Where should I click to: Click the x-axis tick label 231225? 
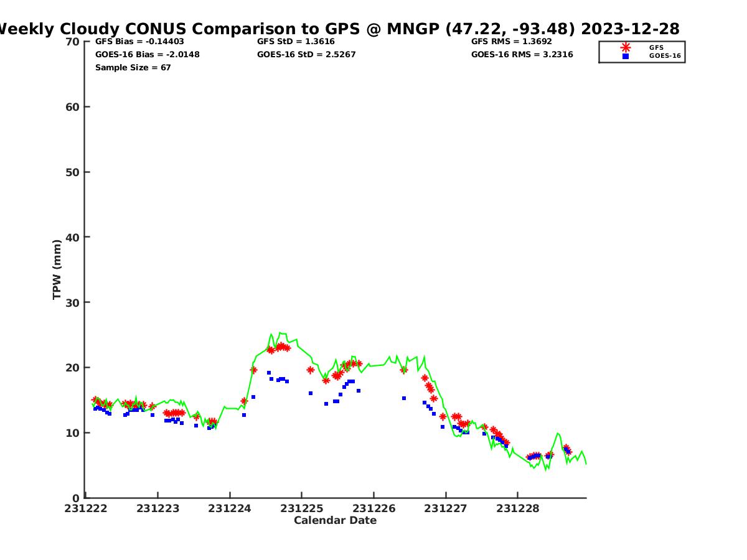tap(302, 508)
